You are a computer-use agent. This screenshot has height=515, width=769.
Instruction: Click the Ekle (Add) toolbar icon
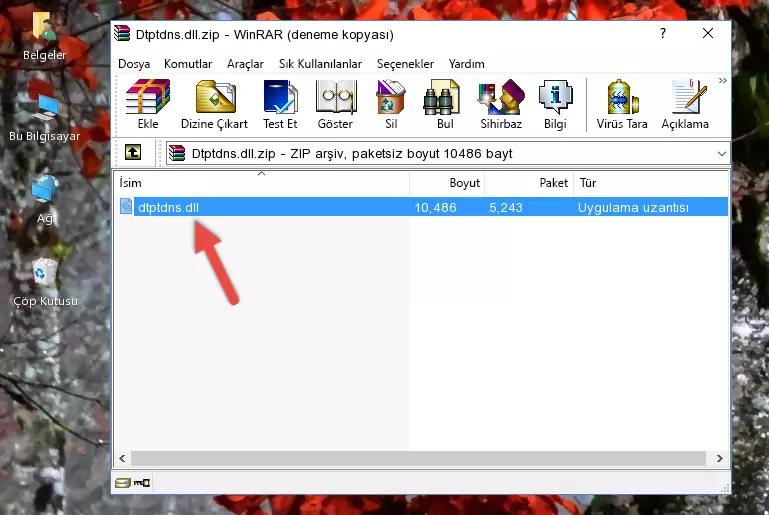[148, 104]
